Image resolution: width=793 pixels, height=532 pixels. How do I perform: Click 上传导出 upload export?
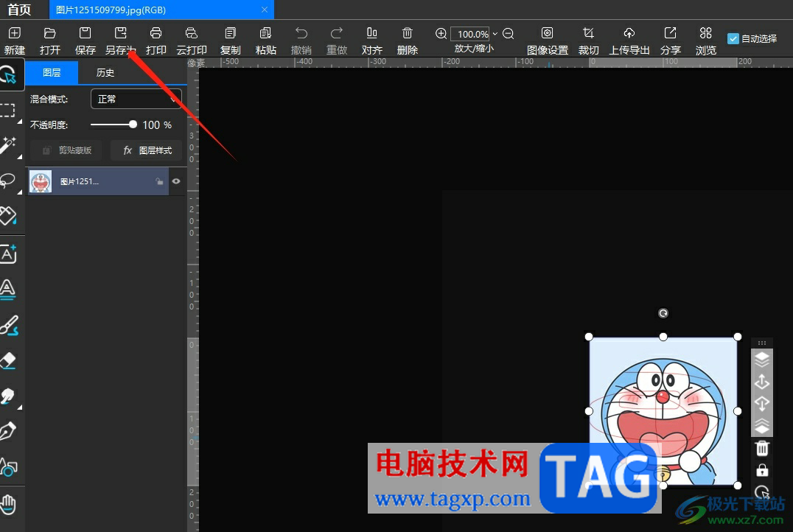(x=629, y=41)
